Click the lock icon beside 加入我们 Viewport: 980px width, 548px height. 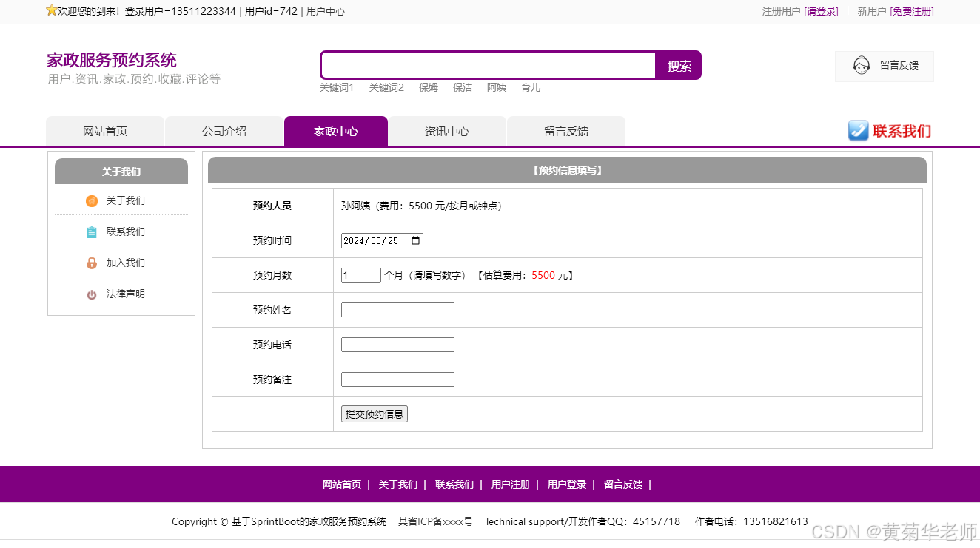(92, 263)
